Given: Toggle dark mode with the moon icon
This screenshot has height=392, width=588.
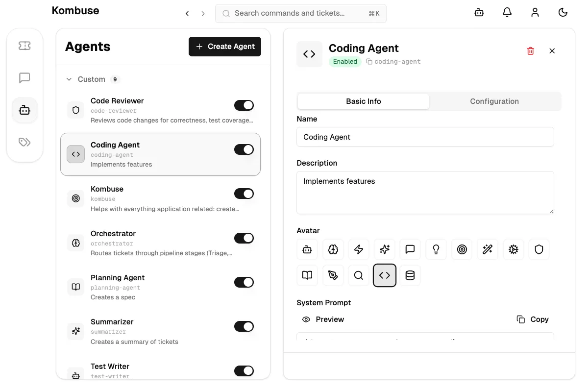Looking at the screenshot, I should (x=563, y=12).
